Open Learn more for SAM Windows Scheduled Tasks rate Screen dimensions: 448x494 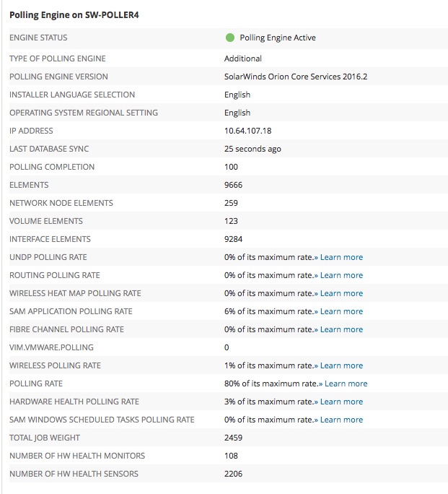pos(341,420)
